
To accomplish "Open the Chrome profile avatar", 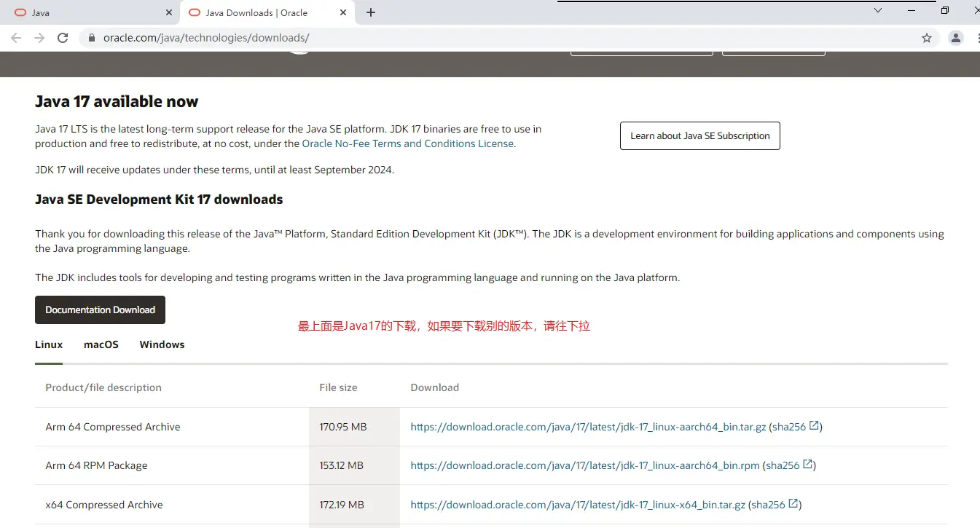I will (x=956, y=38).
